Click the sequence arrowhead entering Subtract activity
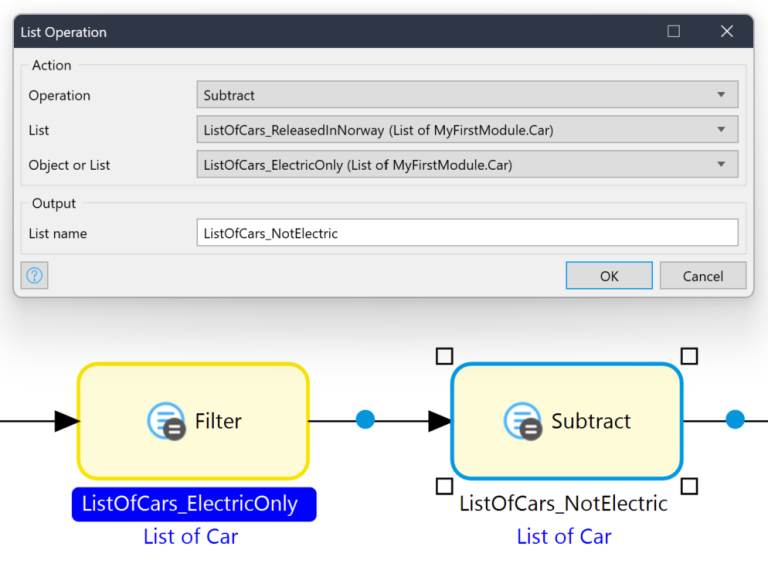 click(x=441, y=421)
